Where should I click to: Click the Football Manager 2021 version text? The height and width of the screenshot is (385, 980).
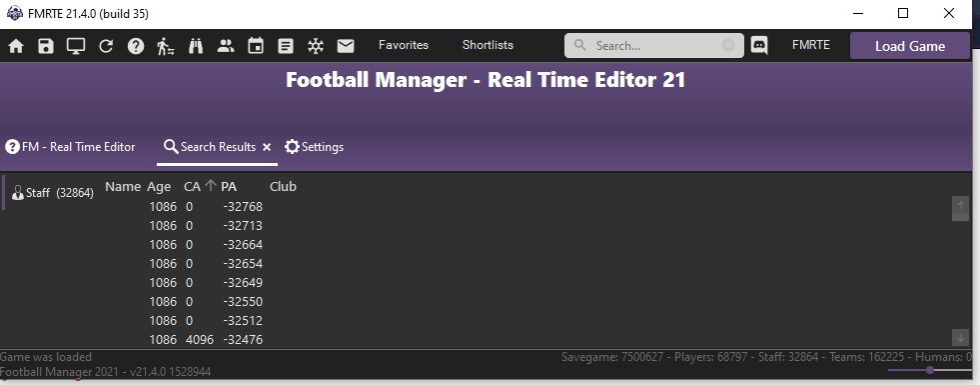click(x=105, y=372)
